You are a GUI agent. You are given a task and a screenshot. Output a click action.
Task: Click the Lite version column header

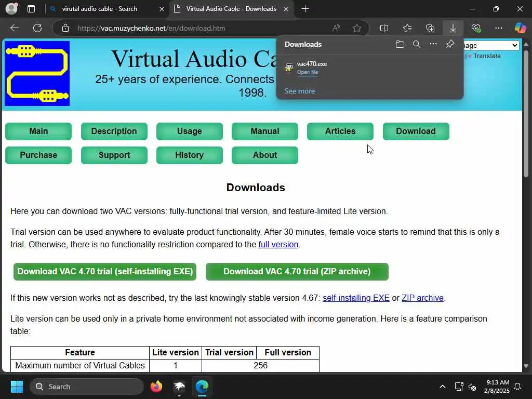tap(176, 353)
